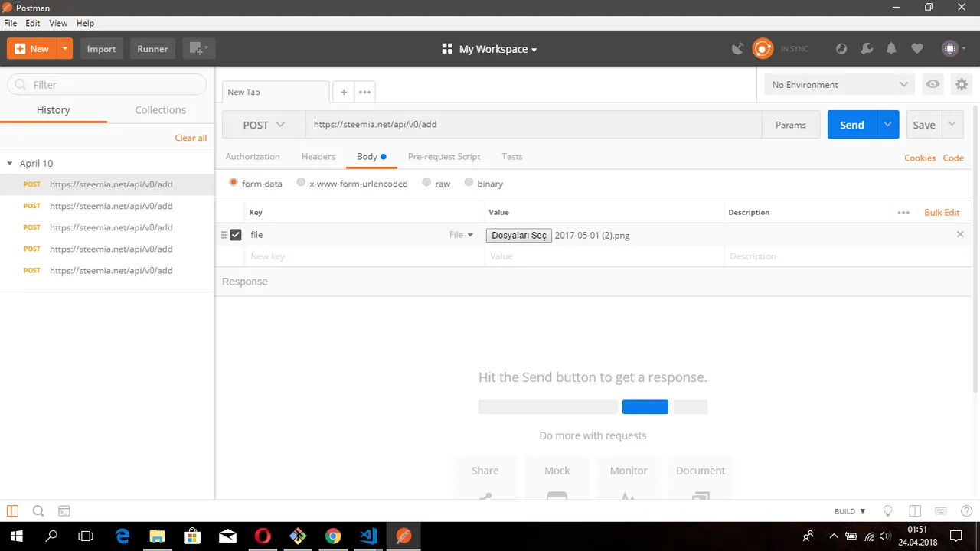Image resolution: width=980 pixels, height=551 pixels.
Task: Open the Cookies link
Action: click(920, 158)
